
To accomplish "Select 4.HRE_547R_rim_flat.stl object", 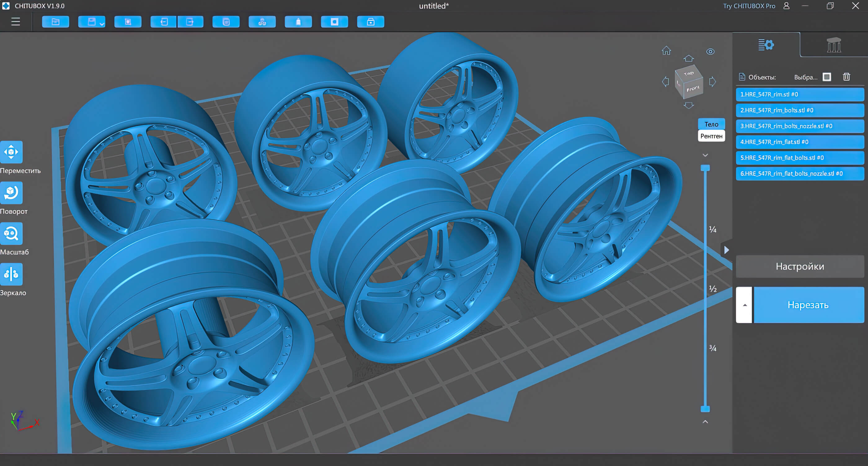I will click(800, 142).
